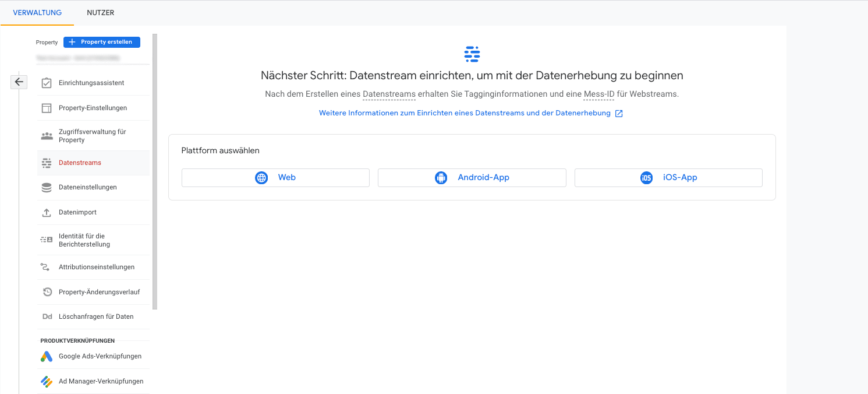Click the Property-Einstellungen layout icon
Viewport: 868px width, 394px height.
pos(47,108)
